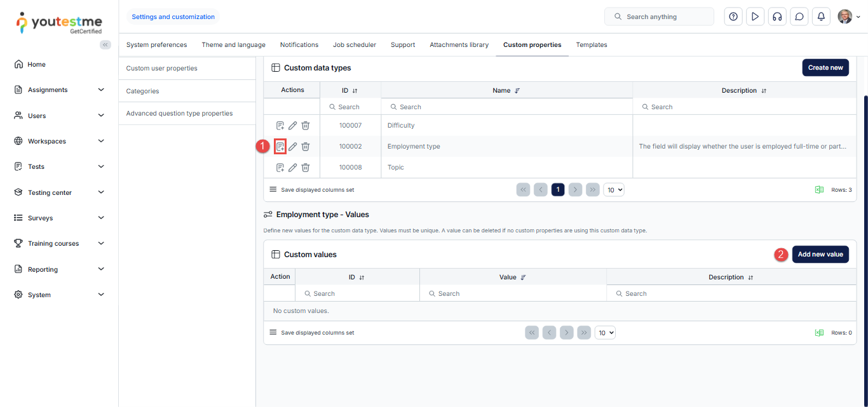Collapse the left sidebar menu
The width and height of the screenshot is (868, 407).
[105, 44]
